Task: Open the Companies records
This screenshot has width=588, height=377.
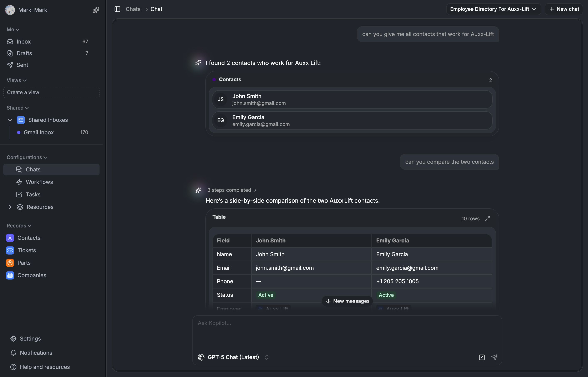Action: 32,275
